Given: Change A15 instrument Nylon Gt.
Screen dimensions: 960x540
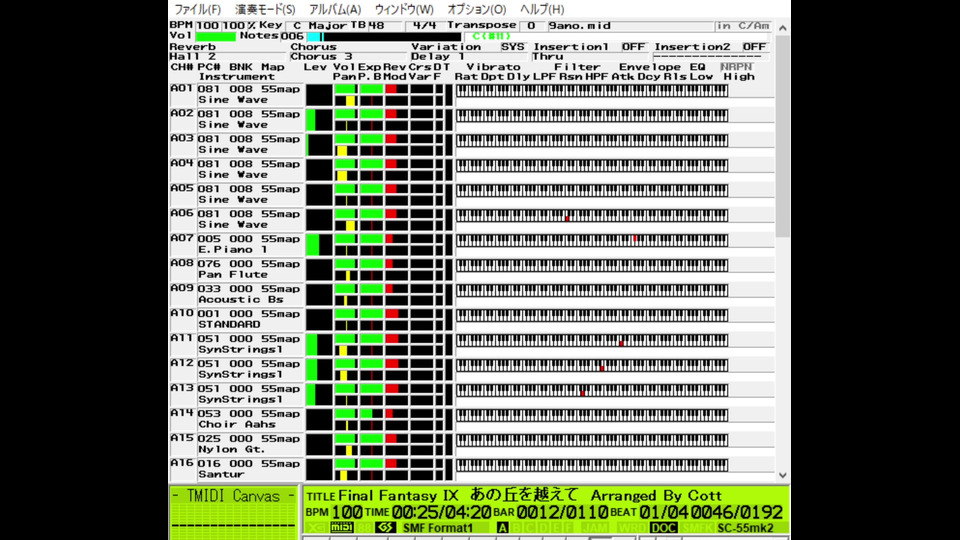Looking at the screenshot, I should [x=231, y=449].
